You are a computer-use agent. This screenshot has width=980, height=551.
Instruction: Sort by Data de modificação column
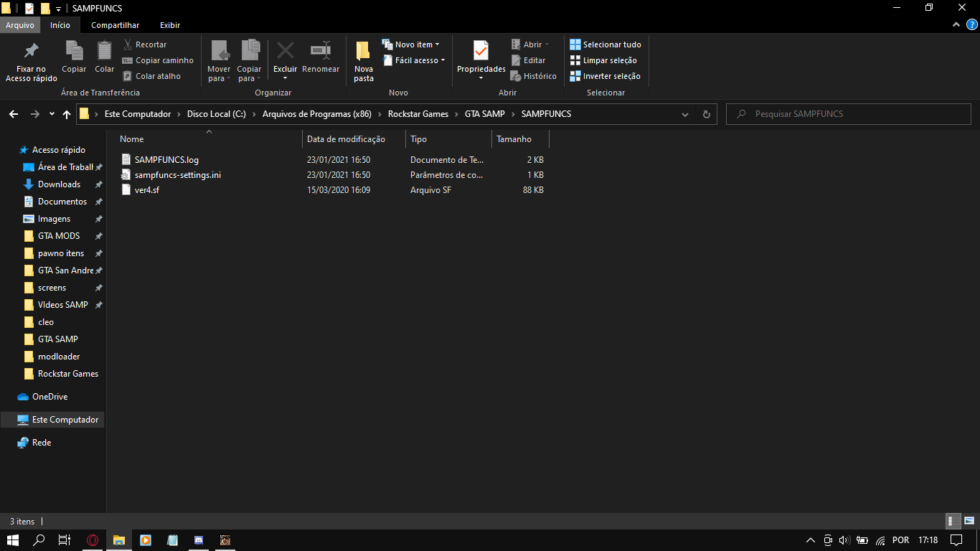[354, 139]
